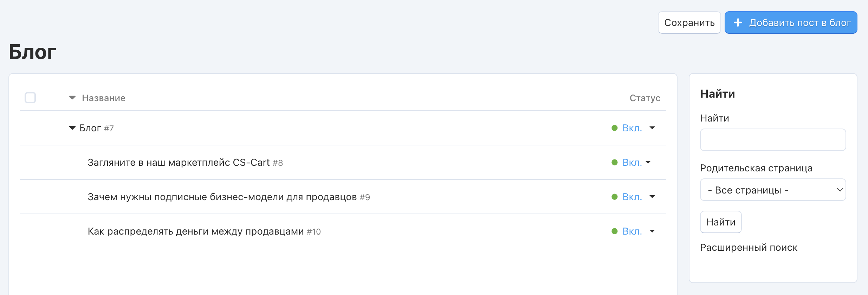Image resolution: width=868 pixels, height=295 pixels.
Task: Sort the table by Название column
Action: 104,98
